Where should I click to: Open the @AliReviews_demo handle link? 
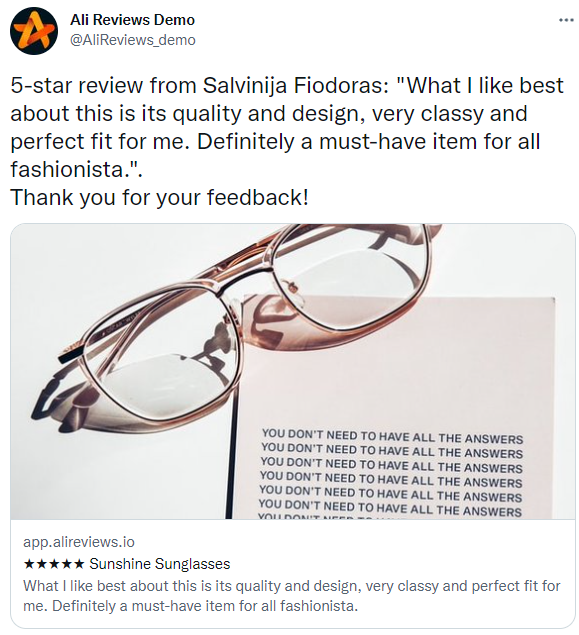(133, 40)
